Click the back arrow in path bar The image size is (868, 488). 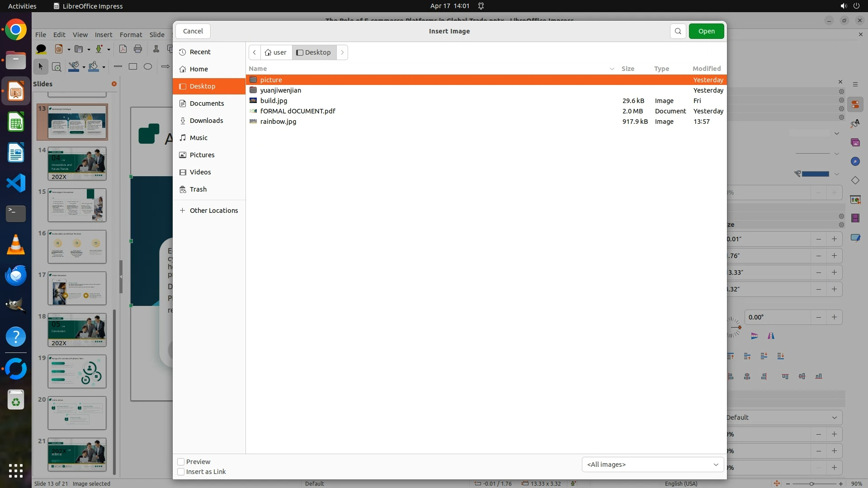255,52
